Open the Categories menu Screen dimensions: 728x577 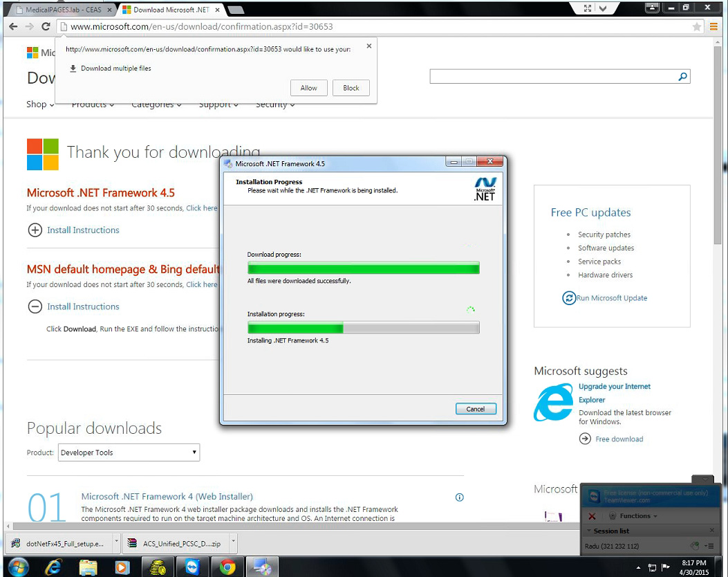click(156, 104)
